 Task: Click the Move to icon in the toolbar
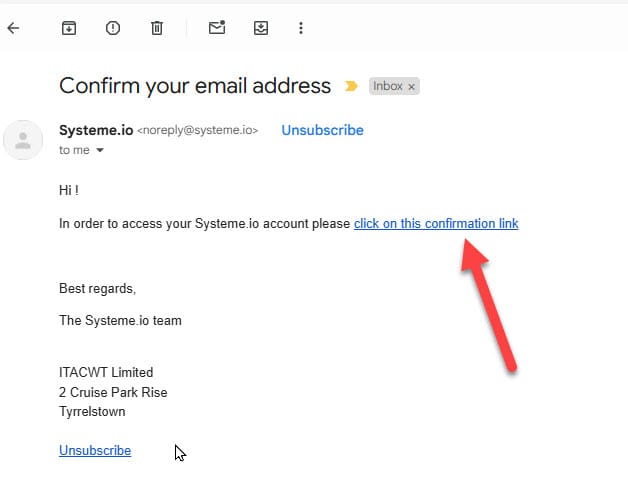[261, 28]
